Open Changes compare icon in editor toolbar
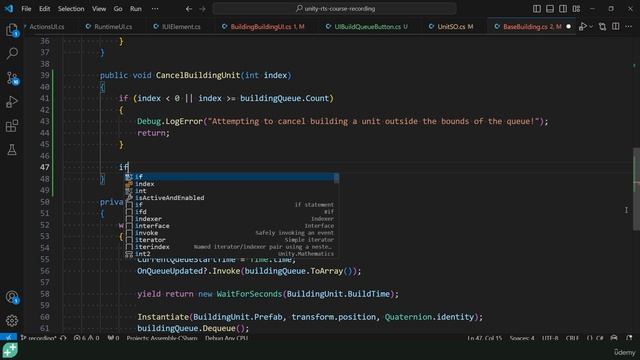This screenshot has height=360, width=640. click(x=602, y=27)
